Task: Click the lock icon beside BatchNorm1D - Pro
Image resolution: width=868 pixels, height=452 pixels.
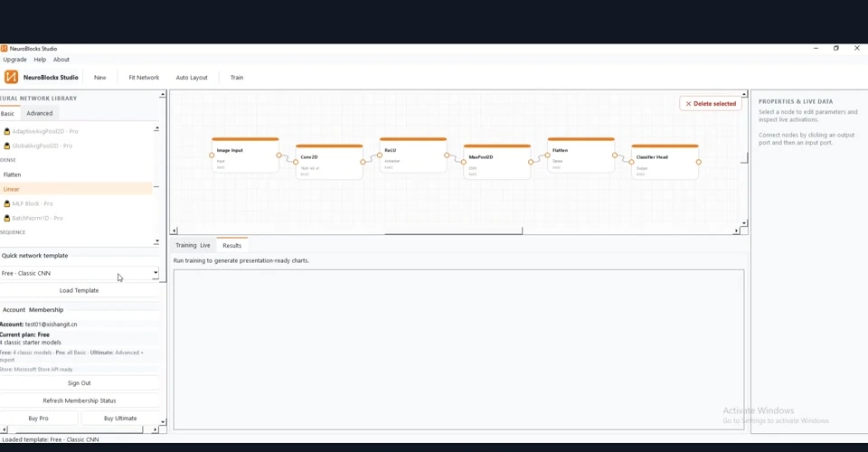Action: (7, 218)
